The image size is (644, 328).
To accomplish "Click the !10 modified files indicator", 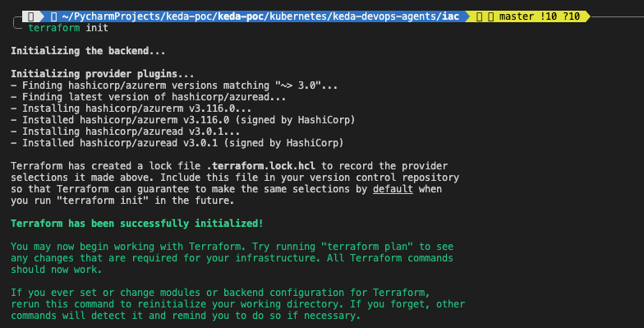I will coord(549,16).
